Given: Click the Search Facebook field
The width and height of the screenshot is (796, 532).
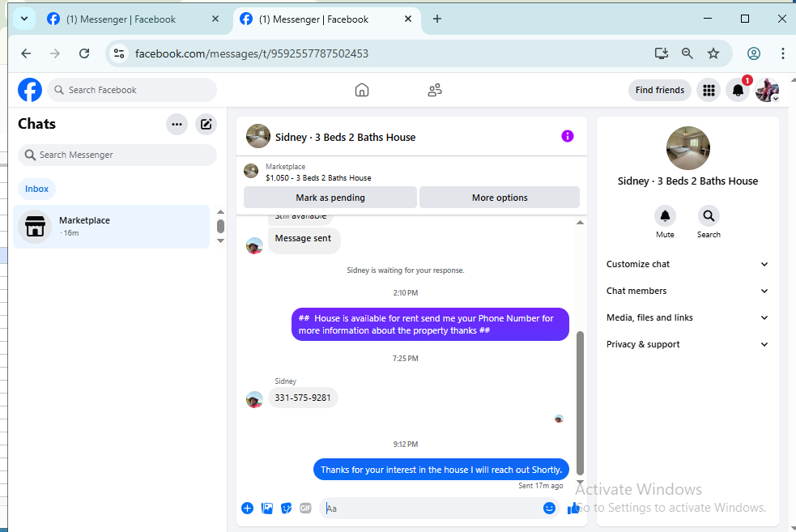Looking at the screenshot, I should (132, 90).
